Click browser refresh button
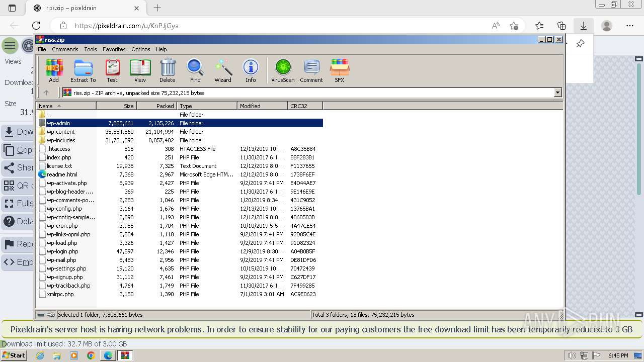Image resolution: width=644 pixels, height=362 pixels. coord(36,26)
